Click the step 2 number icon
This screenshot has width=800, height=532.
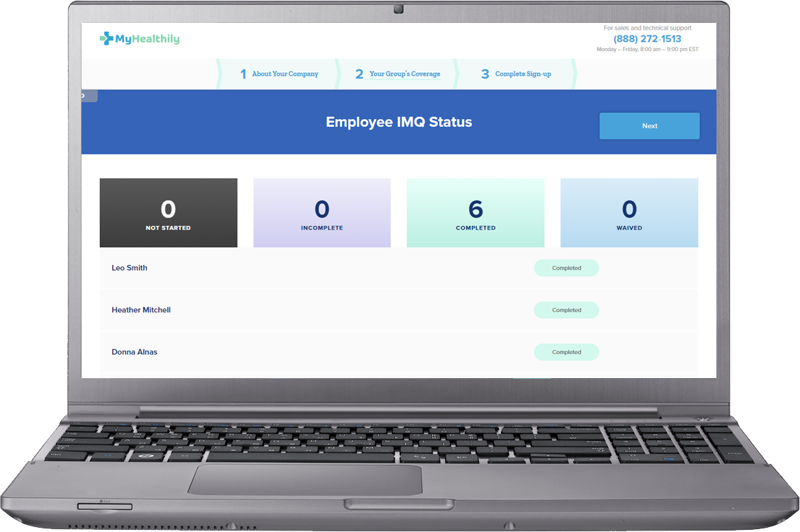coord(359,74)
